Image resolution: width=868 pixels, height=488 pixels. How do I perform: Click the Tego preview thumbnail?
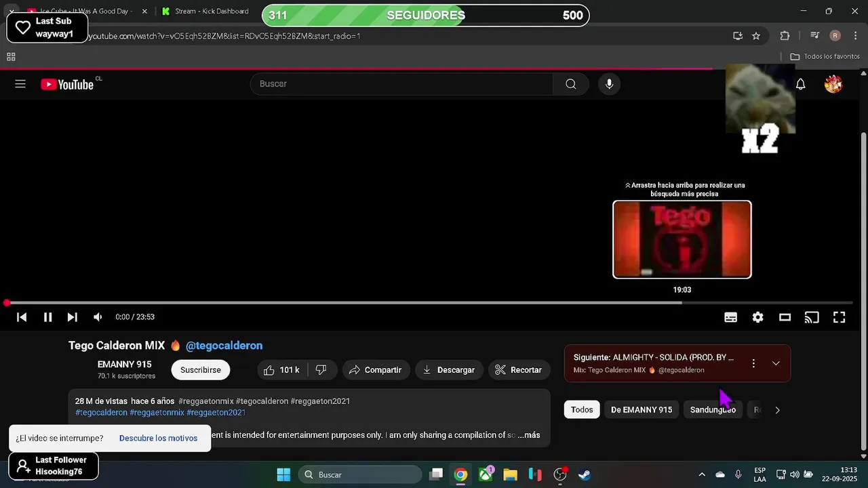(682, 239)
